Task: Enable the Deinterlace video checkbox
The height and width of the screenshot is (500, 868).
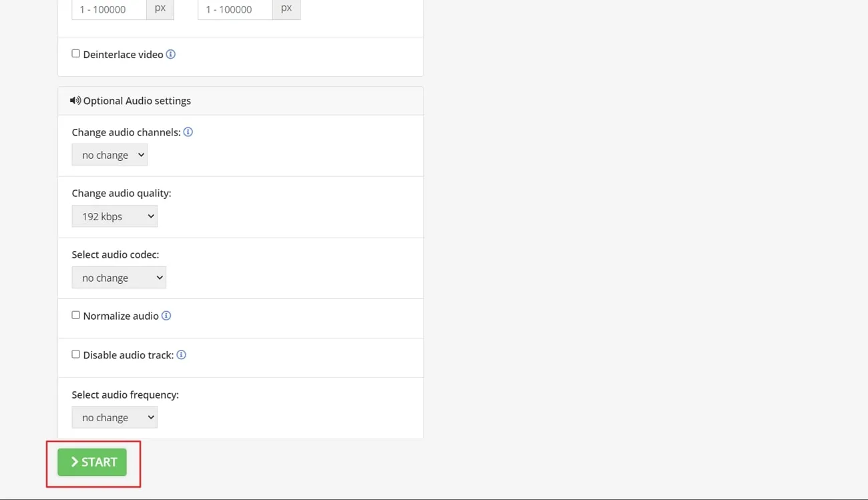Action: pyautogui.click(x=76, y=54)
